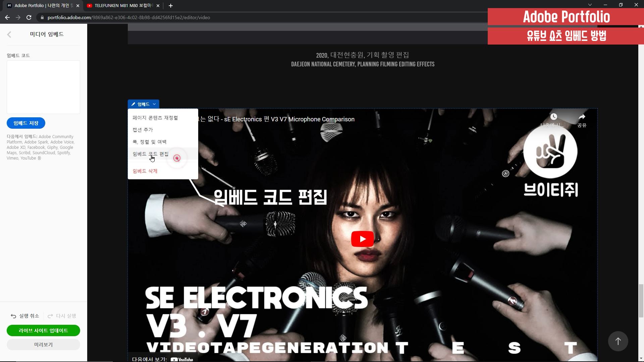Click the YouTube red play button

362,239
